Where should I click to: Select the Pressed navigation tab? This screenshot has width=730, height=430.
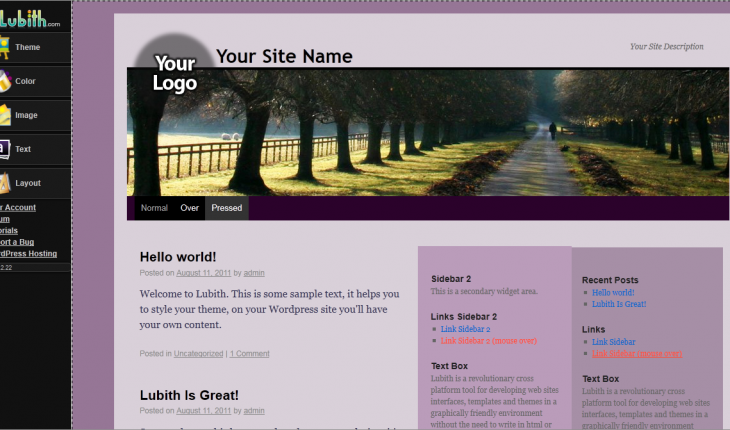coord(227,208)
